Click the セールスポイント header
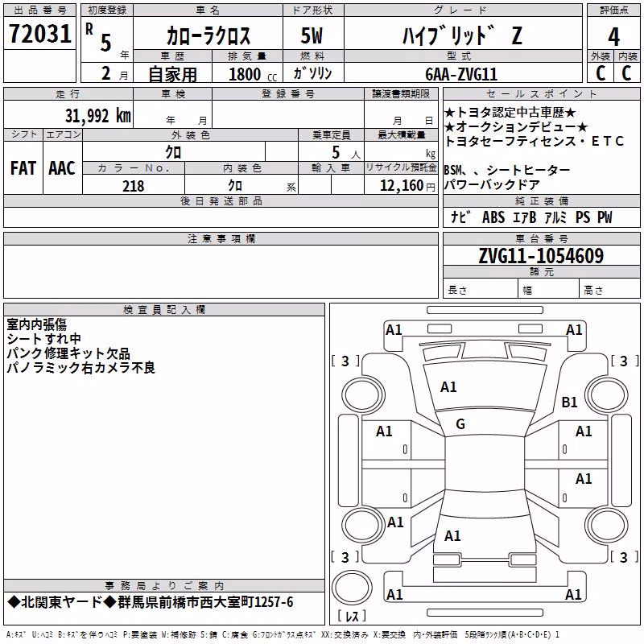 tap(541, 93)
